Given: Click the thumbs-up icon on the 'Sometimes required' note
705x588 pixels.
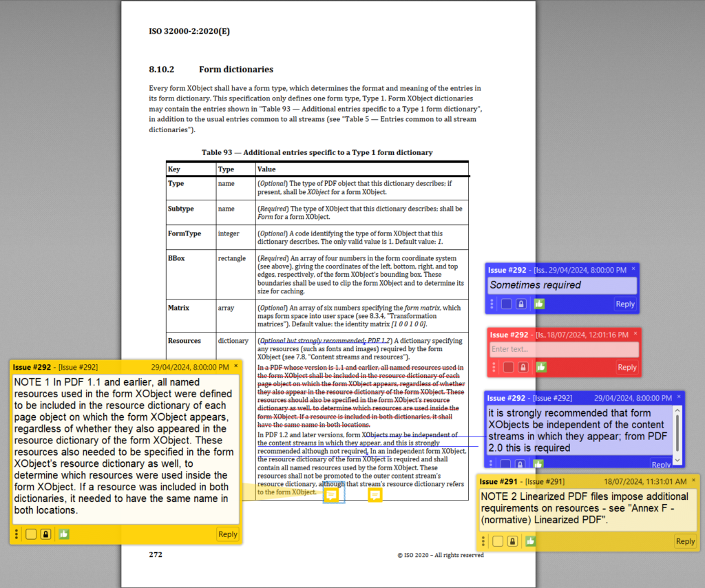Looking at the screenshot, I should pos(540,303).
